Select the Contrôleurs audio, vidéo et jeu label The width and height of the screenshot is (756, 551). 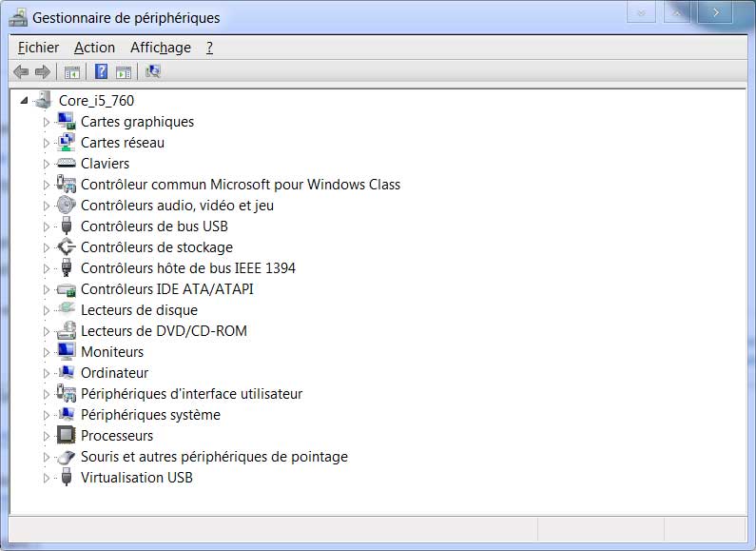point(178,205)
